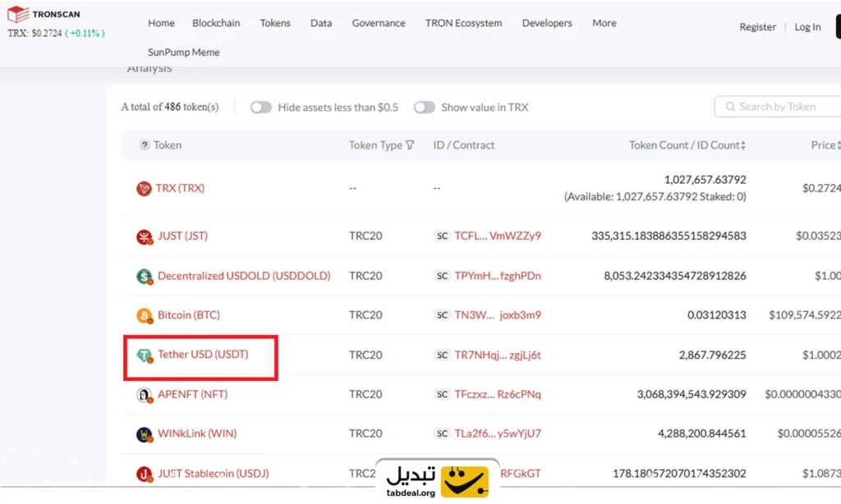Click the SC badge in the USDDOLD row
Viewport: 841px width, 504px height.
coord(442,276)
